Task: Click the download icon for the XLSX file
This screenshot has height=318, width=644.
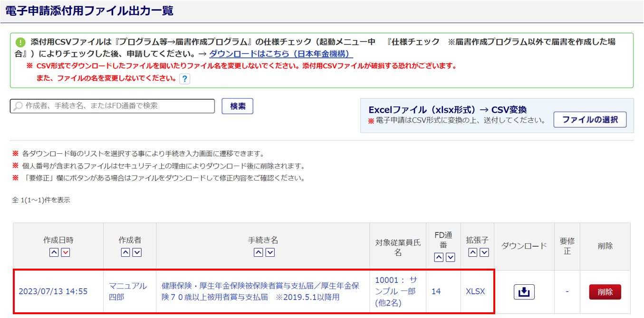Action: click(x=524, y=292)
